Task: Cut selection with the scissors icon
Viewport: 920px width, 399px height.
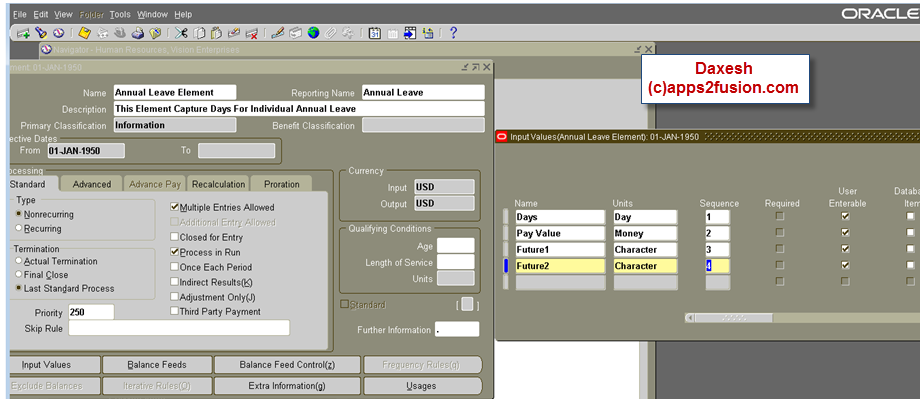Action: pyautogui.click(x=181, y=33)
